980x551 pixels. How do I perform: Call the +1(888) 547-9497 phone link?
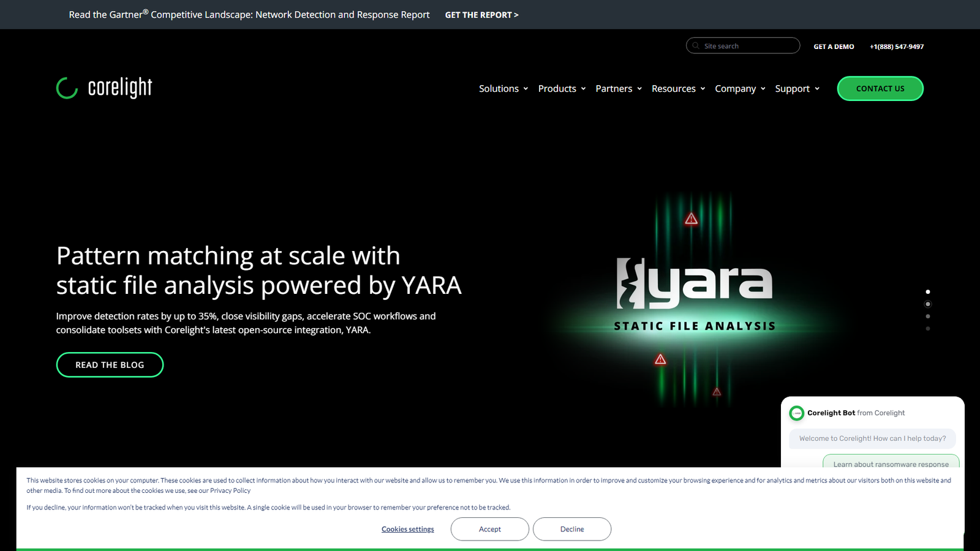coord(897,47)
